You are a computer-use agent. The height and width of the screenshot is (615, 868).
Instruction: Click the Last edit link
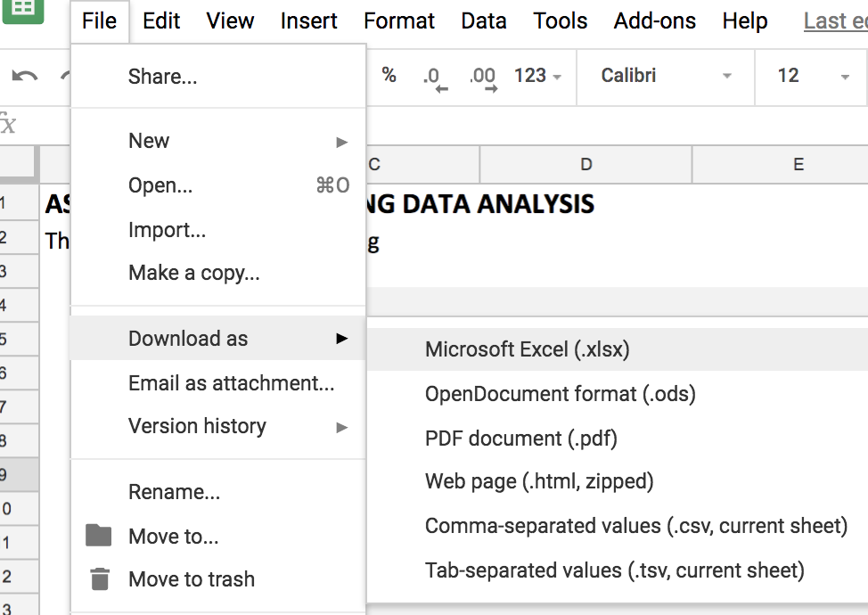(x=835, y=21)
